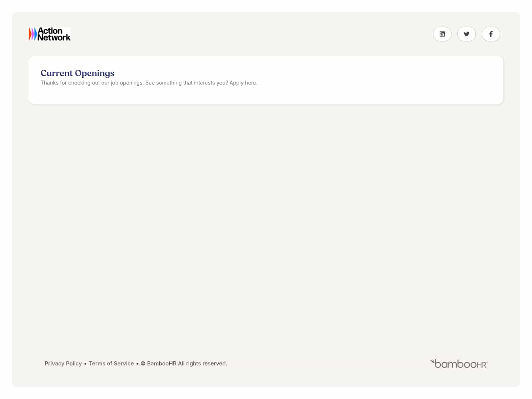Click the bullet separator near Privacy Policy
The image size is (532, 399).
tap(85, 363)
